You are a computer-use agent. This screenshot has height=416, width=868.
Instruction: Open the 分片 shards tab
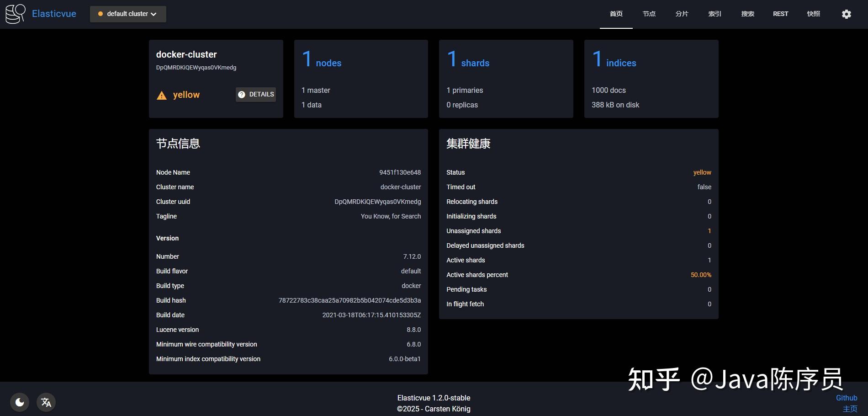[682, 14]
